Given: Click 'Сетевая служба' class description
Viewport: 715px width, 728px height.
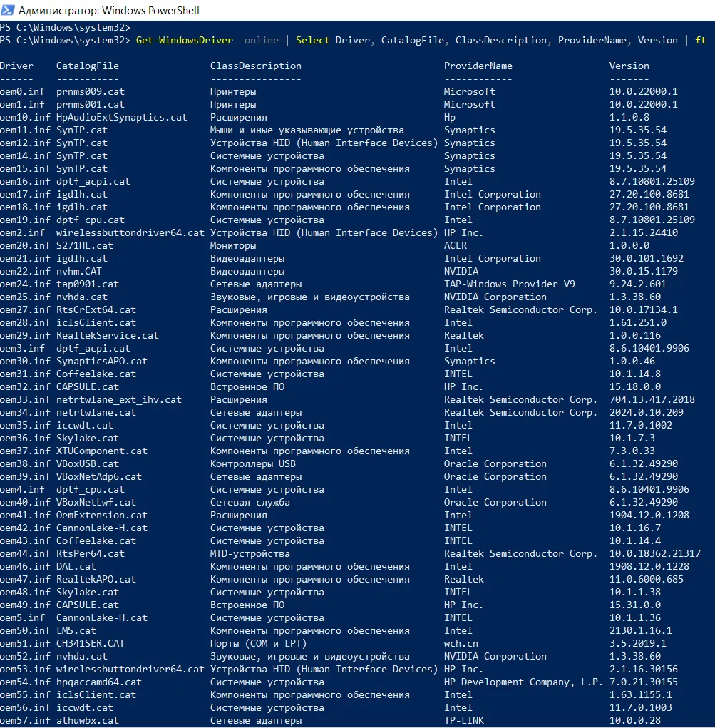Looking at the screenshot, I should [250, 503].
